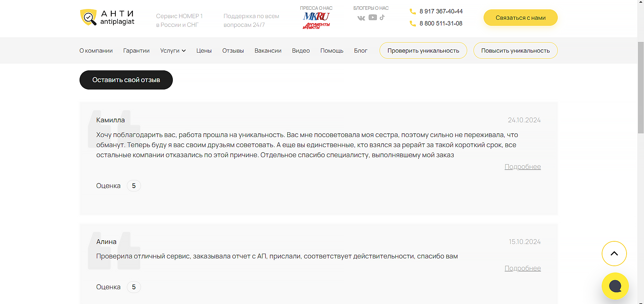This screenshot has width=644, height=304.
Task: Click reviewer name Камилла
Action: (110, 120)
